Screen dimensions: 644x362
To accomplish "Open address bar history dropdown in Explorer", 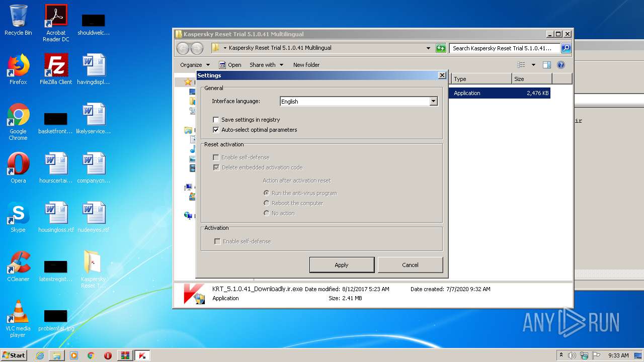I will (x=428, y=48).
